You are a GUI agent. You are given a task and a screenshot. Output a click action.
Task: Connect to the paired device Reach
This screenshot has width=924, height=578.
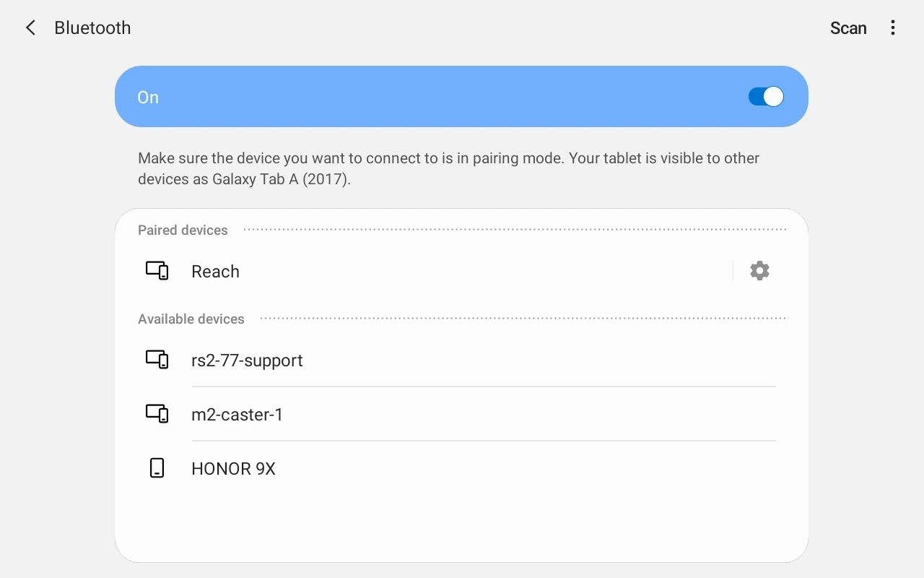pyautogui.click(x=215, y=271)
